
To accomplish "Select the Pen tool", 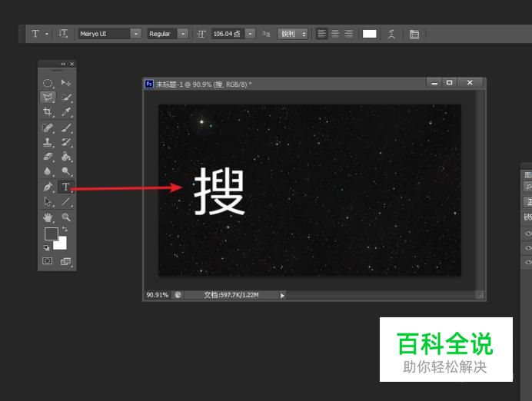I will [x=48, y=187].
